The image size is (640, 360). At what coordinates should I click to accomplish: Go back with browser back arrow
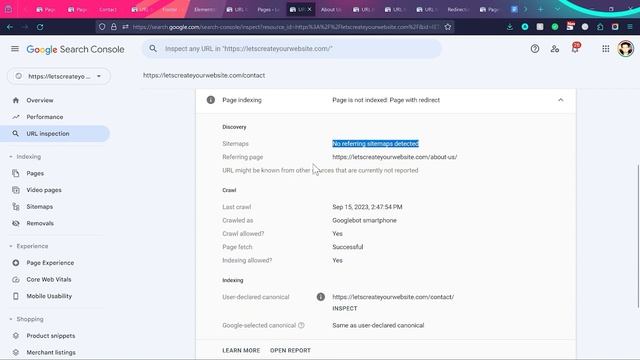coord(10,27)
